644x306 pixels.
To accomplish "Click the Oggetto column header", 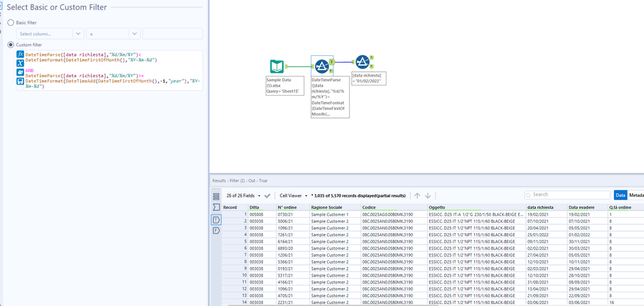I will click(x=477, y=208).
